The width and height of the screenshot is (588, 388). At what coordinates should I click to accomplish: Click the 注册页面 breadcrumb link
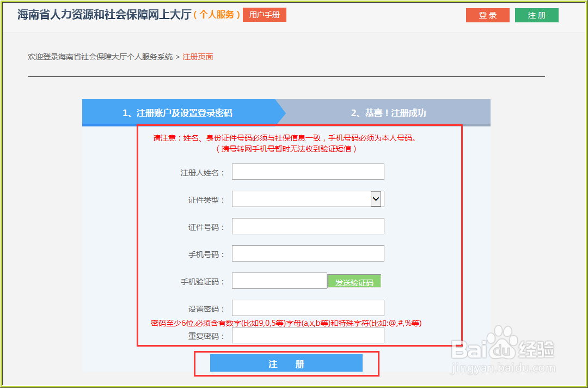click(198, 56)
